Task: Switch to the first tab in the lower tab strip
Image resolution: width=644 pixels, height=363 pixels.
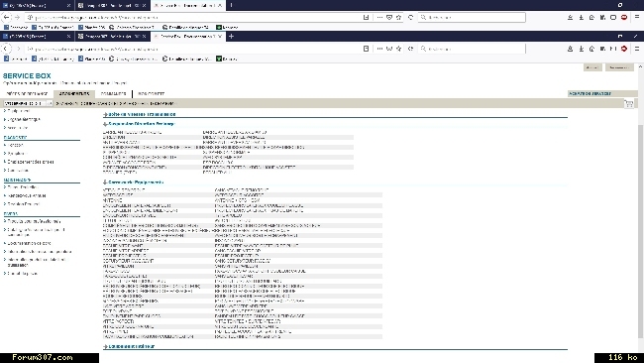Action: (x=37, y=36)
